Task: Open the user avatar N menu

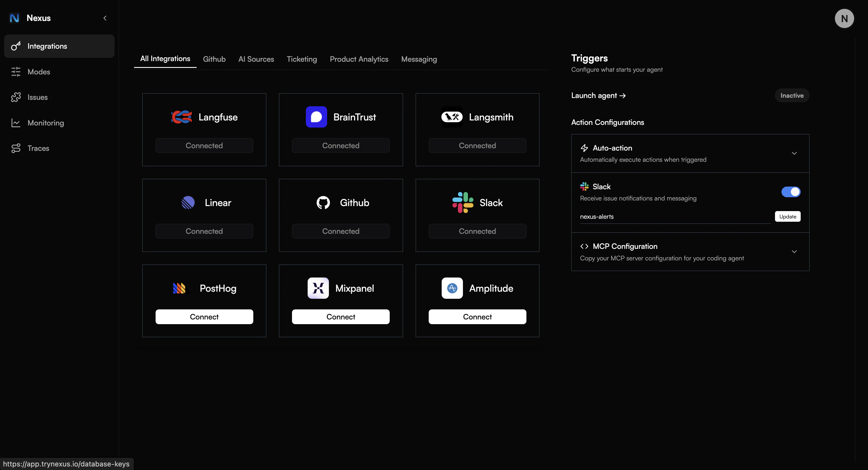Action: coord(844,19)
